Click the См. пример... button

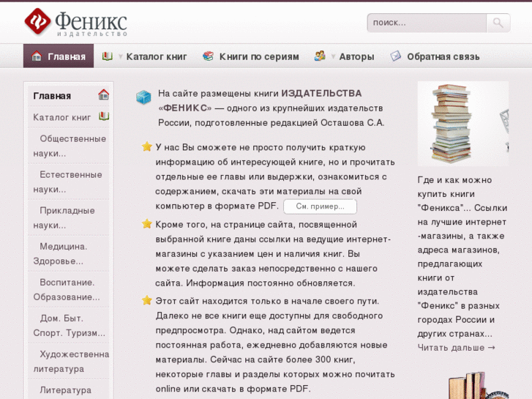click(320, 206)
